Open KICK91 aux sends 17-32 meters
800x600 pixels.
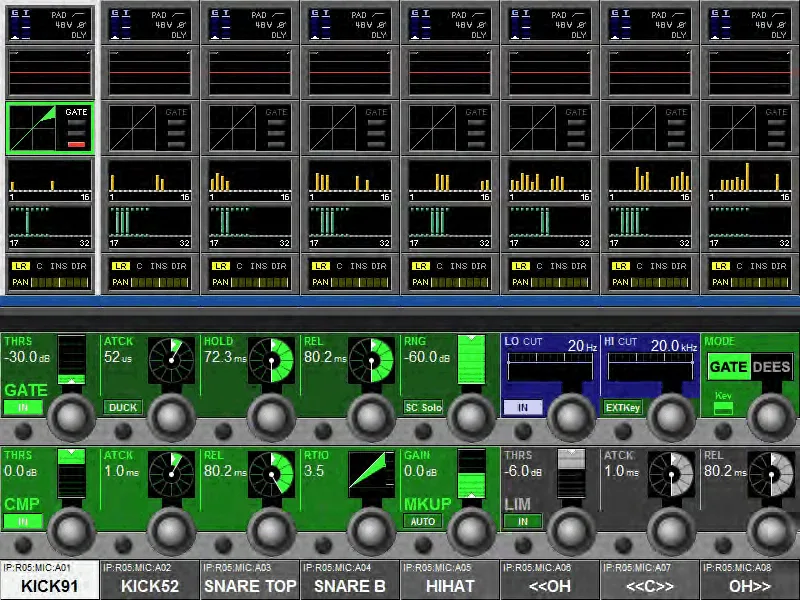coord(49,227)
